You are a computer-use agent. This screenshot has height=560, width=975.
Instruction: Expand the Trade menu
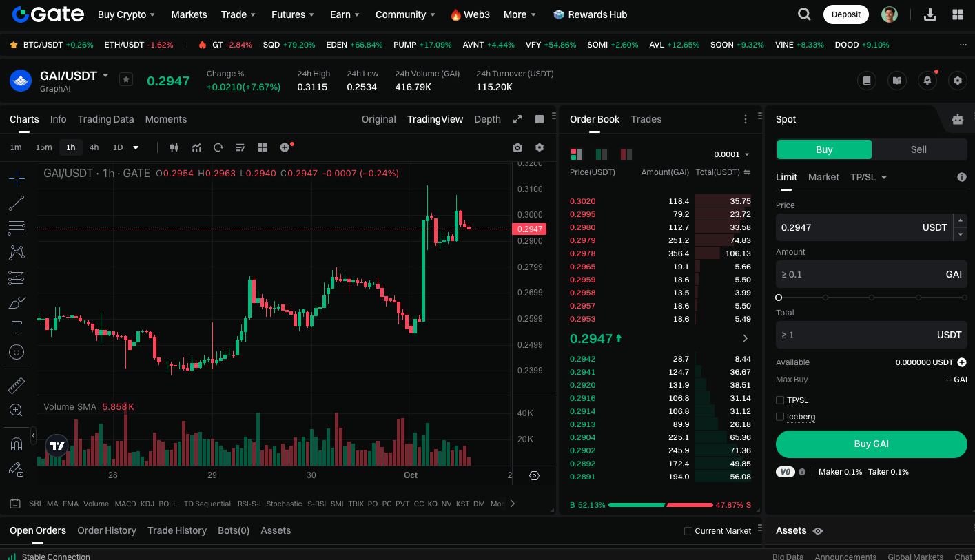238,14
